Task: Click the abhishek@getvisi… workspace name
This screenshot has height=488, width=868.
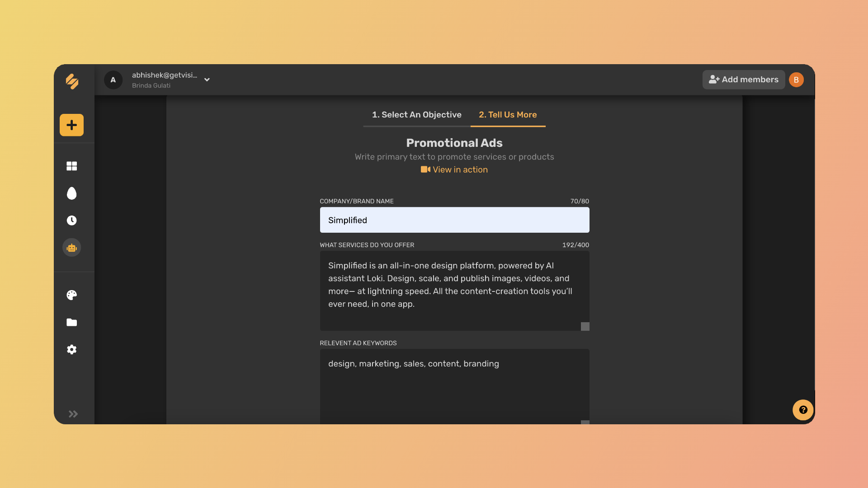Action: (x=165, y=75)
